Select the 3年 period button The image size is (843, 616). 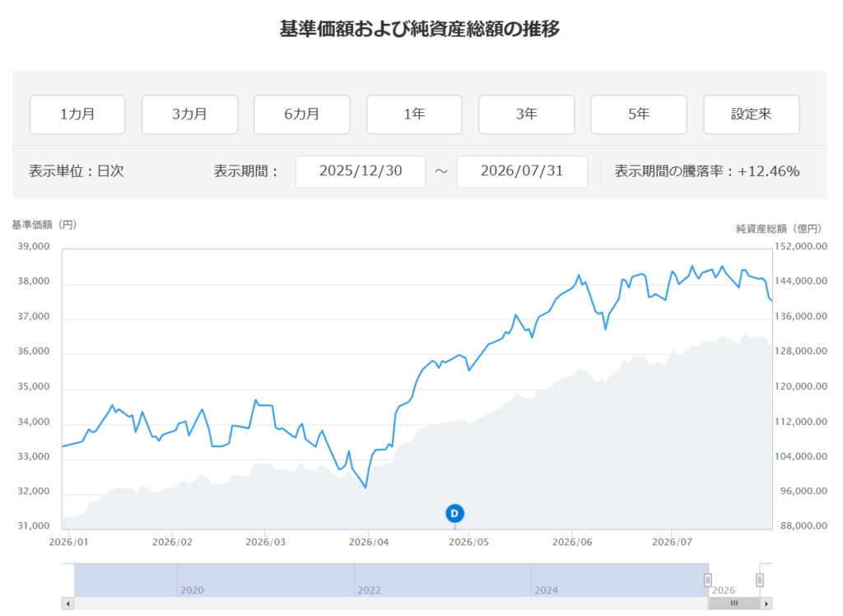pyautogui.click(x=526, y=114)
